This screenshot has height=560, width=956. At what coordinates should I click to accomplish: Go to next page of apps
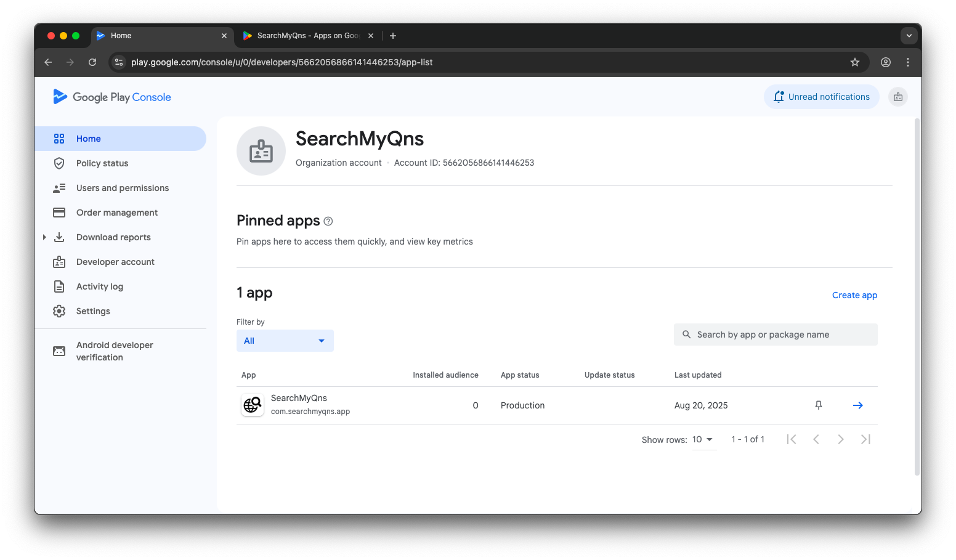[841, 439]
